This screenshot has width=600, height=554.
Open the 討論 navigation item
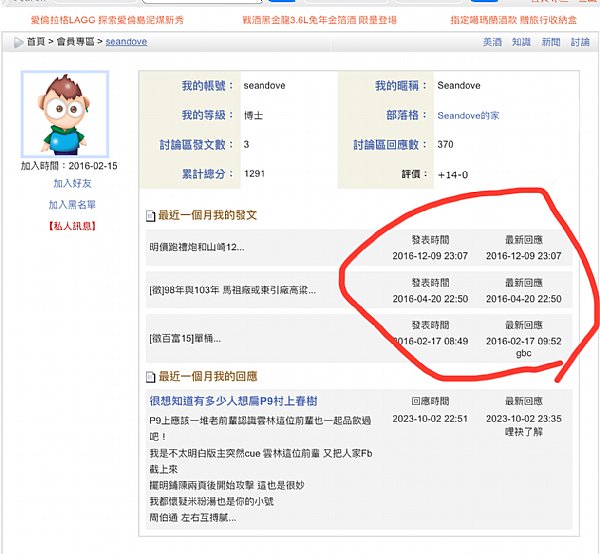[x=580, y=42]
